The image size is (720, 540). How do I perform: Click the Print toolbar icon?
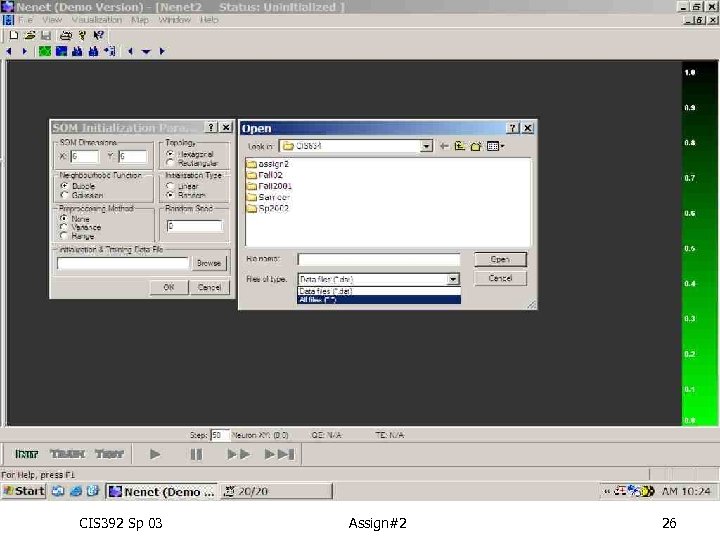click(x=66, y=35)
